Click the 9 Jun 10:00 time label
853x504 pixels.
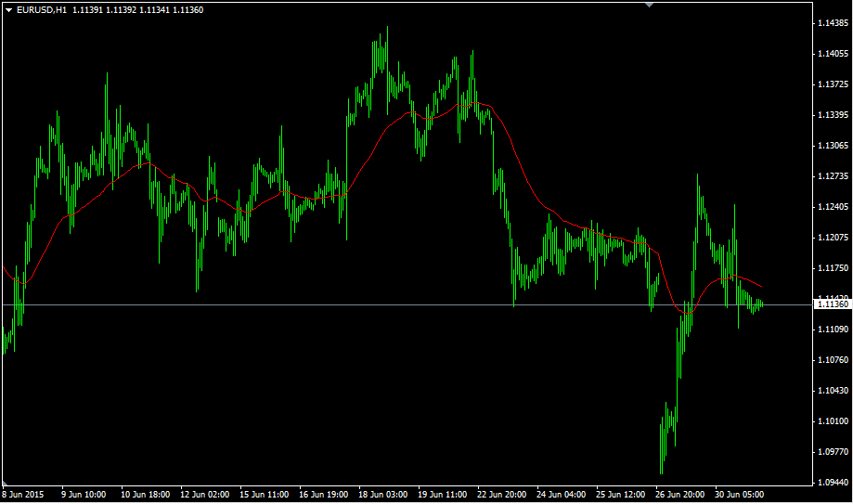pos(84,495)
